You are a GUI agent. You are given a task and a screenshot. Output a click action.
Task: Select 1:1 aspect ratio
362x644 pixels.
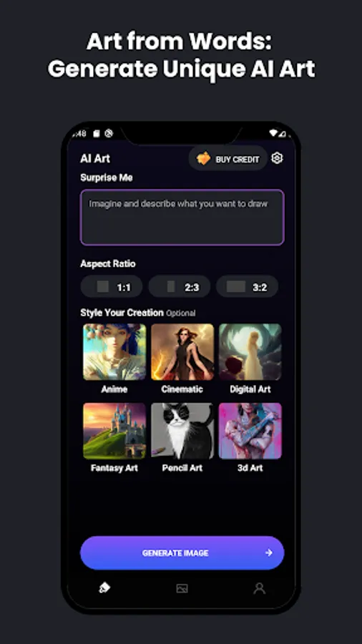(x=112, y=286)
